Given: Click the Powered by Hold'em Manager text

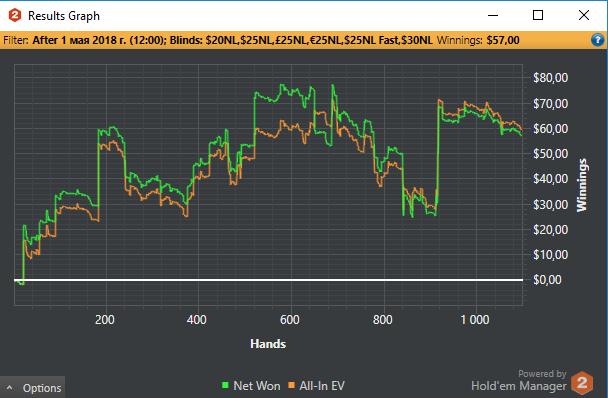Looking at the screenshot, I should coord(519,381).
